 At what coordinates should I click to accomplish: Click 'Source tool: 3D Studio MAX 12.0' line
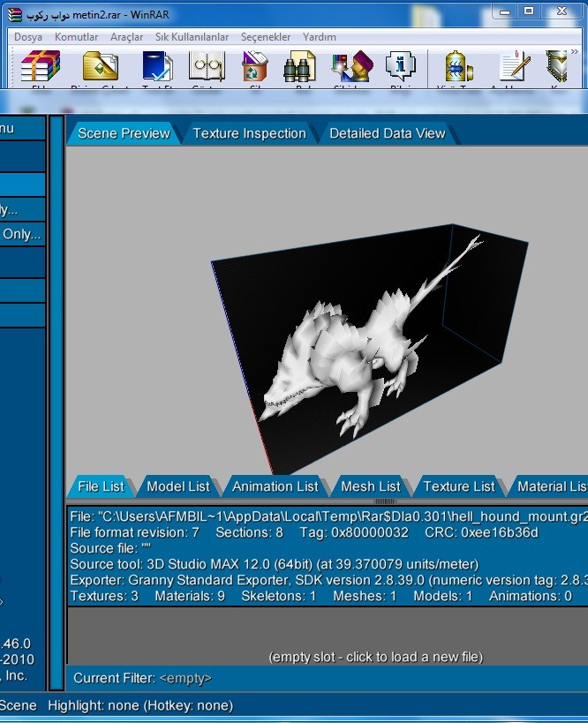275,564
